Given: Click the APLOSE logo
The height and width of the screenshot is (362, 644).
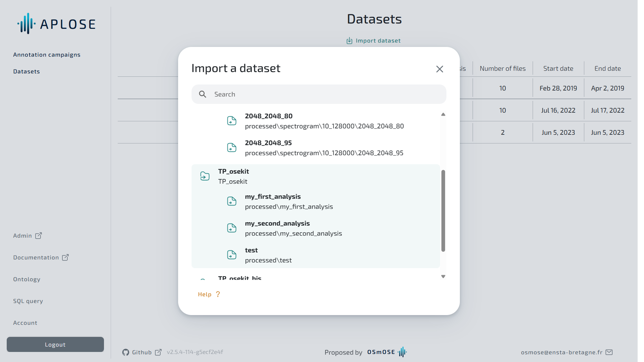Looking at the screenshot, I should pos(56,24).
